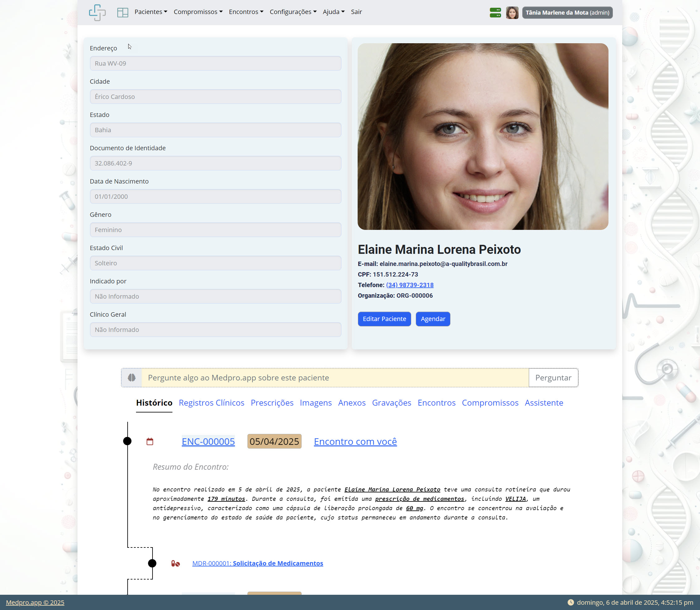Image resolution: width=700 pixels, height=610 pixels.
Task: Switch to the Anexos tab
Action: pos(352,403)
